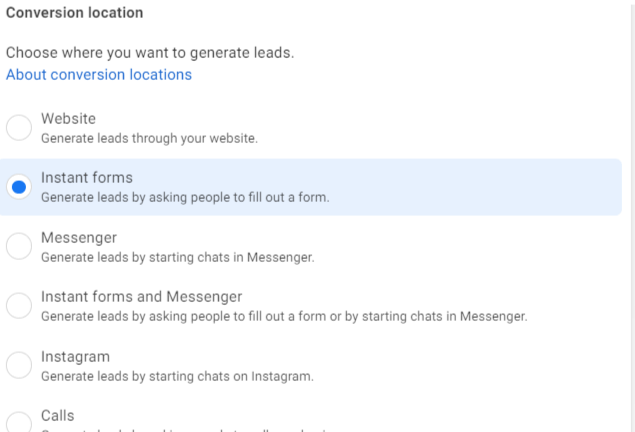Click the Instant forms option label
This screenshot has height=432, width=635.
[x=87, y=178]
